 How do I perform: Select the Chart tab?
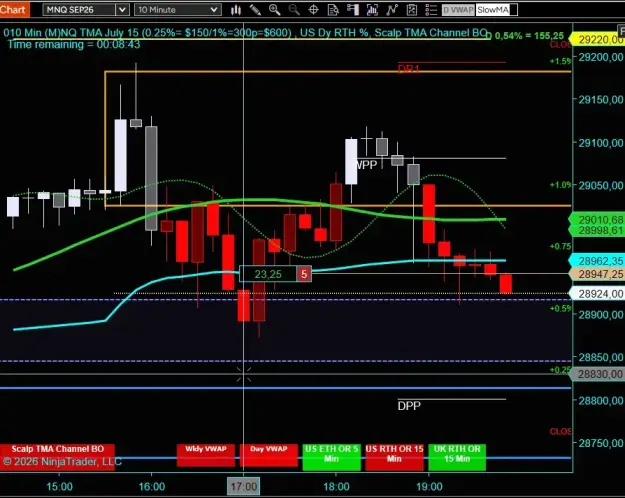[x=14, y=9]
